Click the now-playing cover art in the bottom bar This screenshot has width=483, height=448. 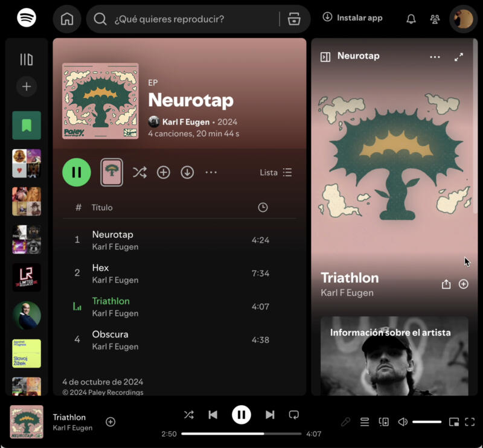tap(27, 422)
